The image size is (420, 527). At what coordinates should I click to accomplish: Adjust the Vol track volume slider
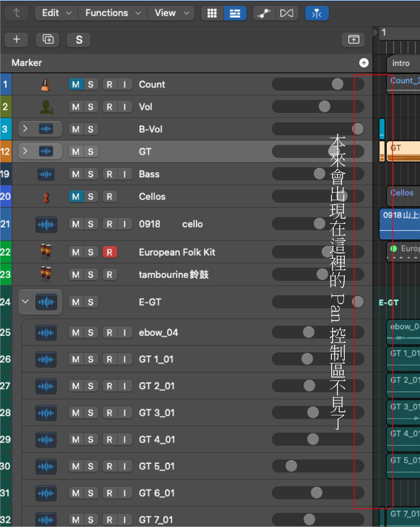click(324, 107)
